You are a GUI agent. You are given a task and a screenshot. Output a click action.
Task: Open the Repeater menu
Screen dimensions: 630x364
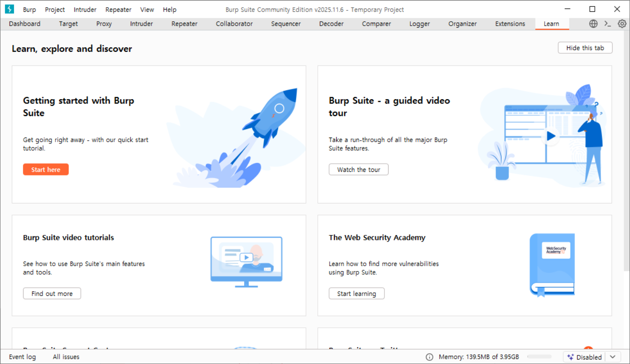pyautogui.click(x=118, y=9)
